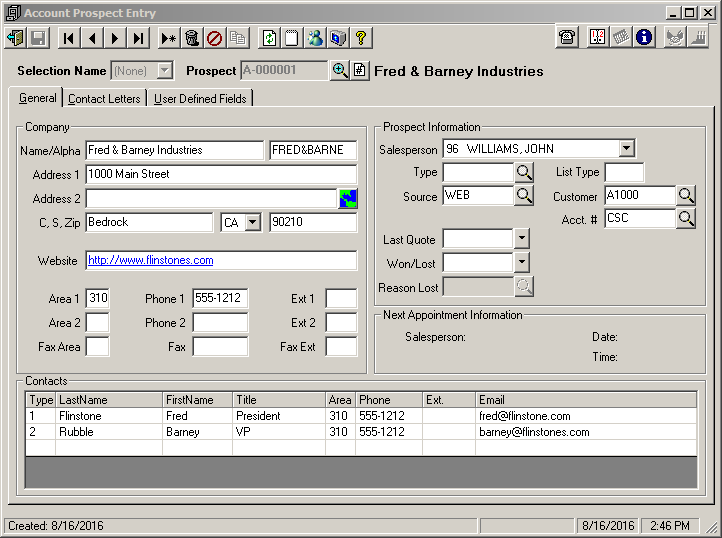The height and width of the screenshot is (538, 722).
Task: Go to the previous record
Action: 92,38
